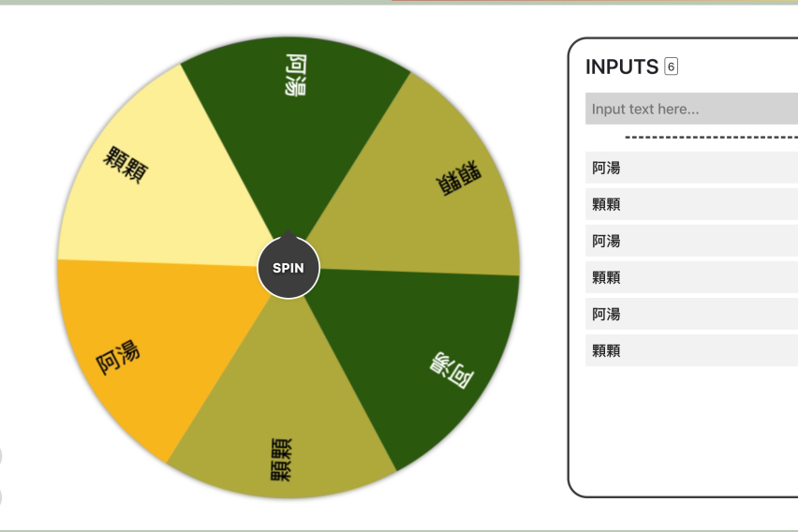The width and height of the screenshot is (798, 532).
Task: Select the light yellow 顆顆 wheel slice
Action: (x=150, y=178)
